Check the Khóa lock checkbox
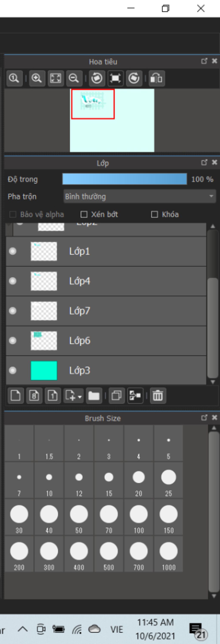220x644 pixels. pos(154,214)
